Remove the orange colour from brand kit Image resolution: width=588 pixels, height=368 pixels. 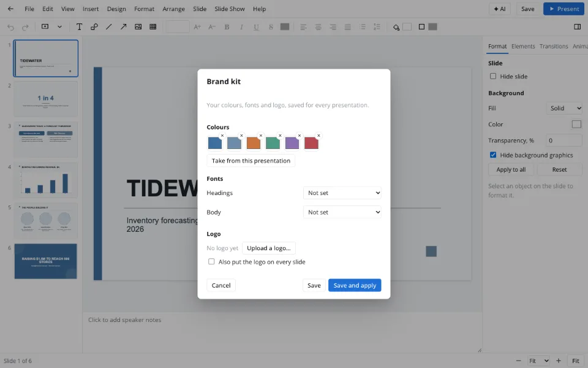[261, 136]
